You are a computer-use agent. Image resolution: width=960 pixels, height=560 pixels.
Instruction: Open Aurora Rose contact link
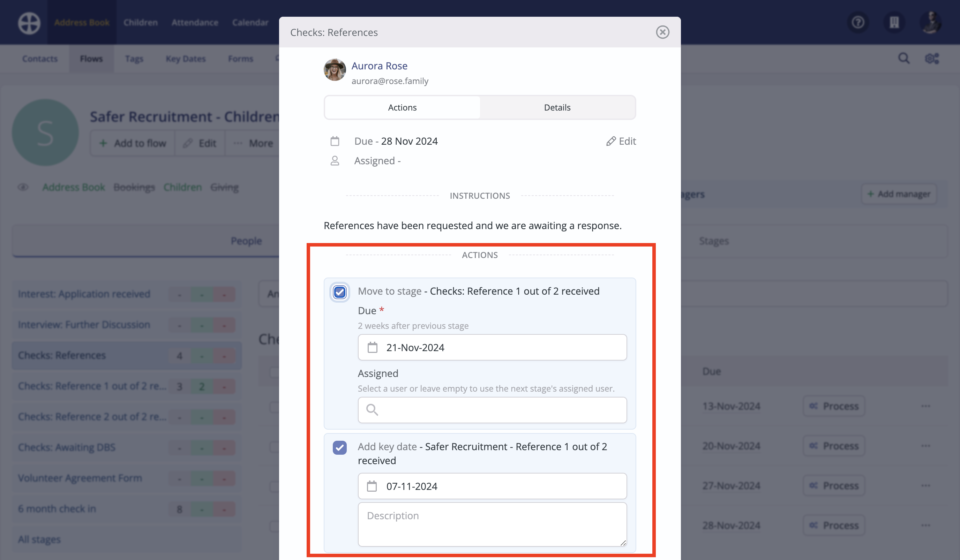tap(379, 66)
